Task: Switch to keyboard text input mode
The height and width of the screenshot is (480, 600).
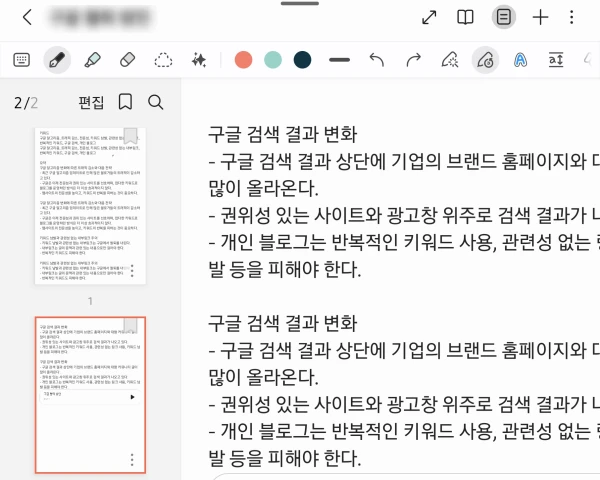Action: [21, 60]
